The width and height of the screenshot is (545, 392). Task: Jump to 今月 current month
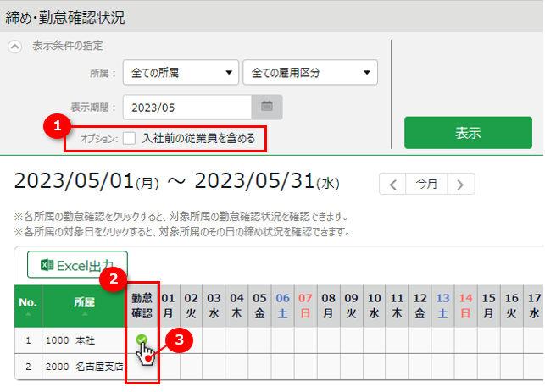click(x=426, y=184)
